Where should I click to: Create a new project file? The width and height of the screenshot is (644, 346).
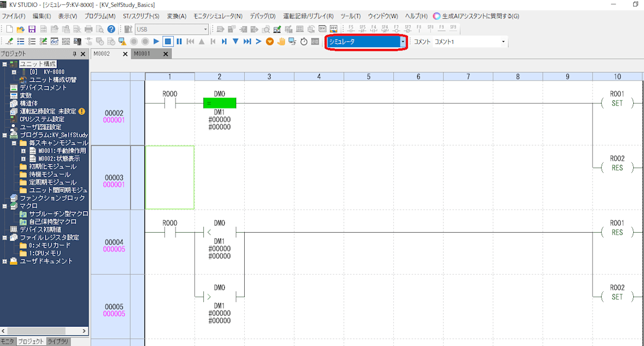click(x=10, y=29)
